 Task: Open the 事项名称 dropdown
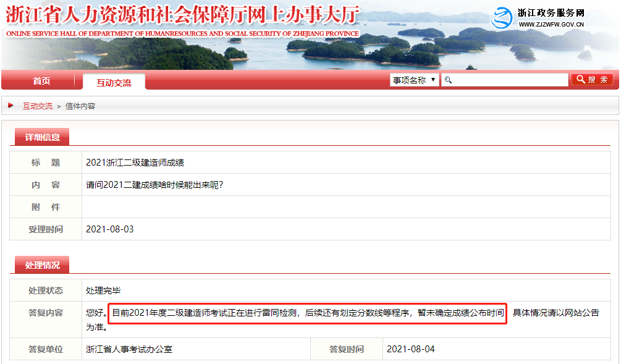point(414,80)
